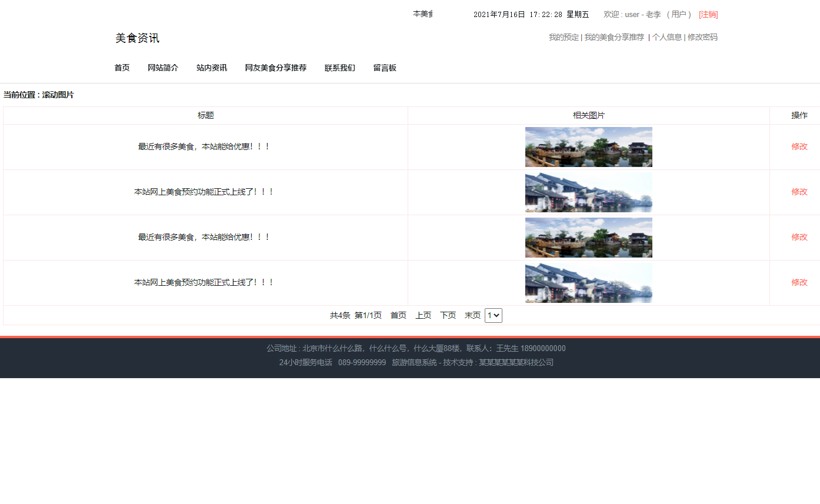The width and height of the screenshot is (820, 504).
Task: Click 修改 next to the second 本站网上美食预约 row
Action: 800,282
